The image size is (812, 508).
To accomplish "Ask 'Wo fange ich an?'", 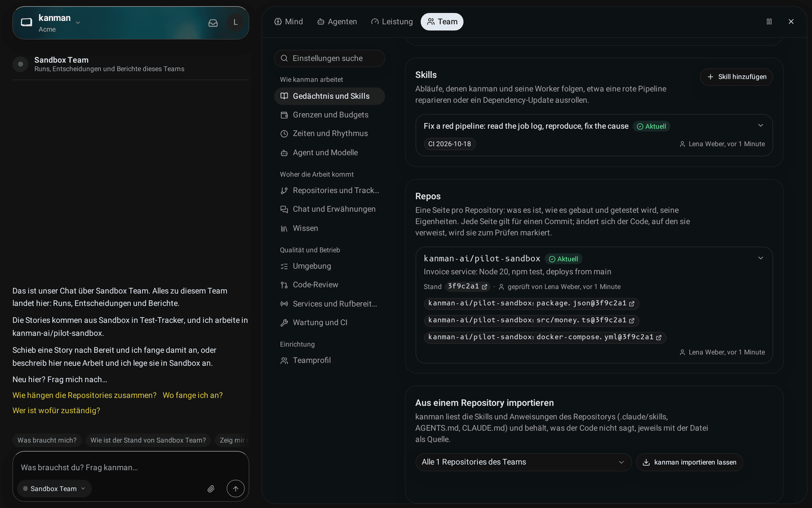I will coord(193,396).
